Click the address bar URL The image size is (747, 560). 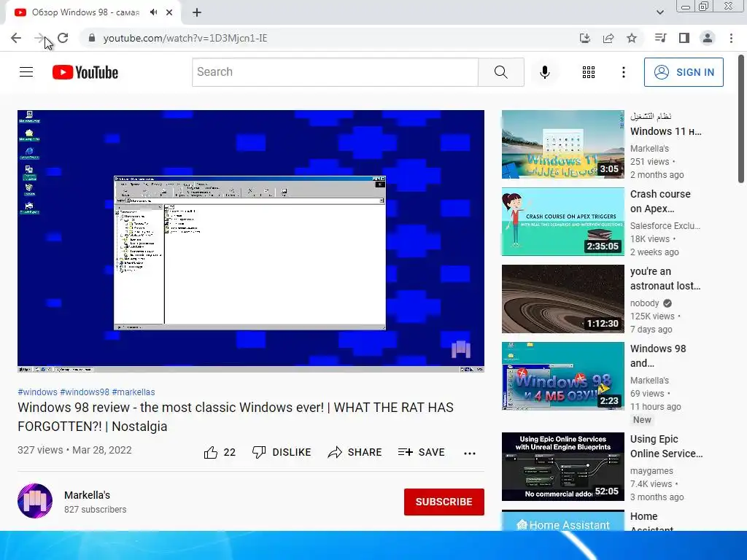pos(185,38)
